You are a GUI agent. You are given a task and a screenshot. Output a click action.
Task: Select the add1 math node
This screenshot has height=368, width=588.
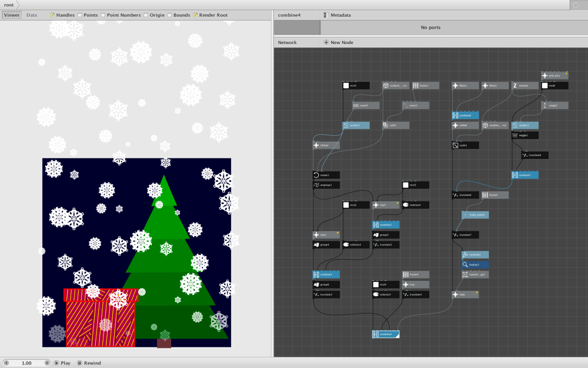tap(396, 125)
